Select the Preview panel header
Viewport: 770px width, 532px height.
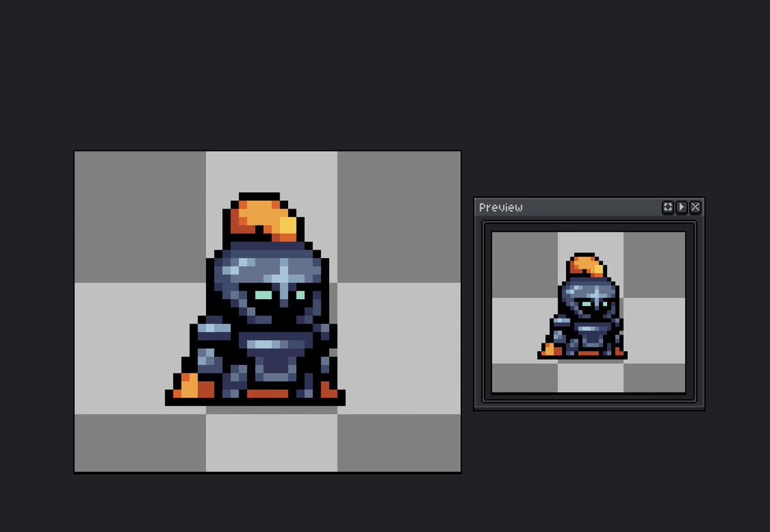pos(565,207)
